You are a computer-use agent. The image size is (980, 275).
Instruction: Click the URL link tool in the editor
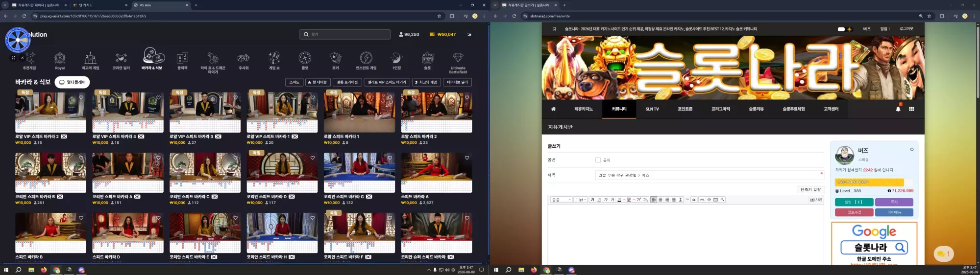(x=702, y=200)
